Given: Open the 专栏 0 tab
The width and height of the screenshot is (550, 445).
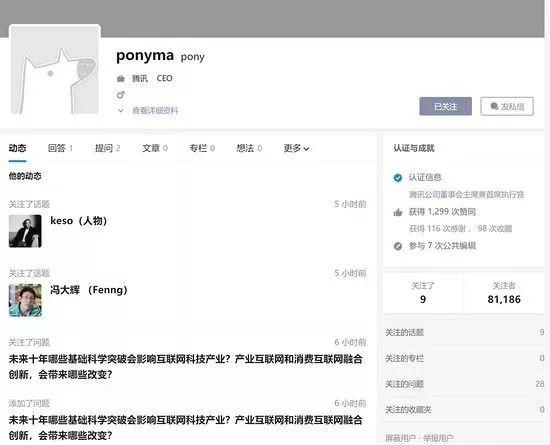Looking at the screenshot, I should coord(202,148).
